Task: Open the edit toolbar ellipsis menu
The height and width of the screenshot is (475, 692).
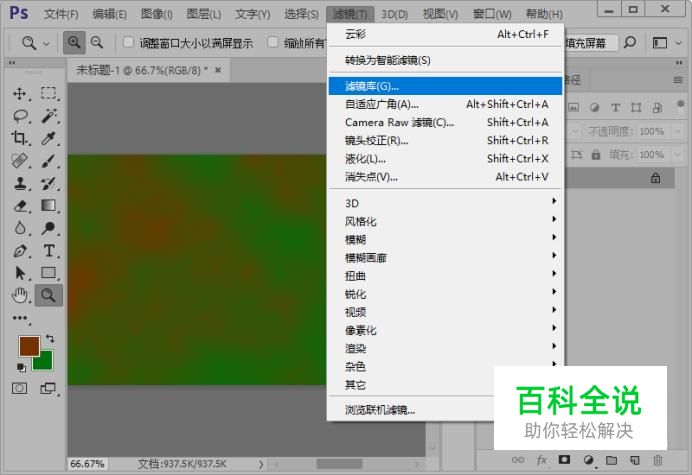Action: click(x=20, y=318)
